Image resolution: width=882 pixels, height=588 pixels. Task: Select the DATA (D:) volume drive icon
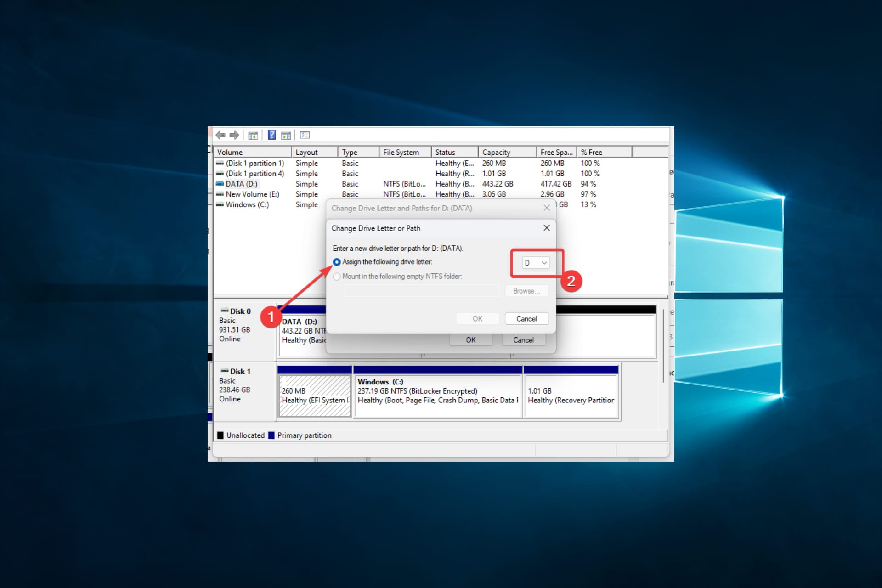pyautogui.click(x=220, y=184)
